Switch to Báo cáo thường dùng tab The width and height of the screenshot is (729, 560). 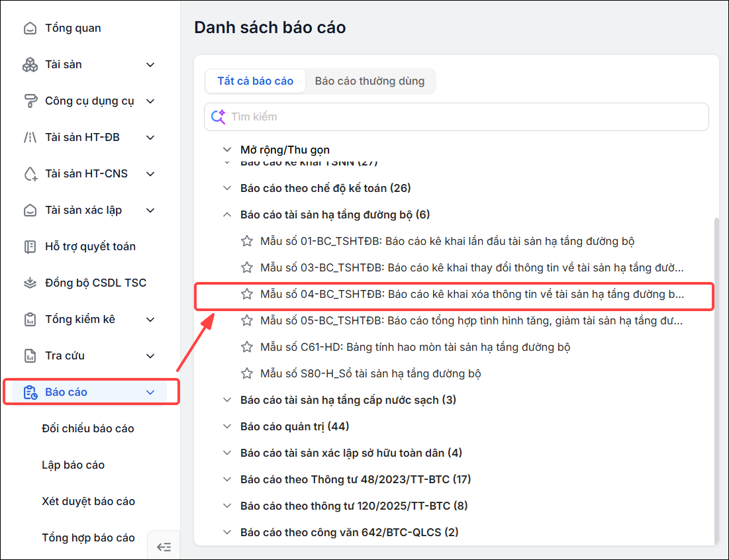pos(369,81)
